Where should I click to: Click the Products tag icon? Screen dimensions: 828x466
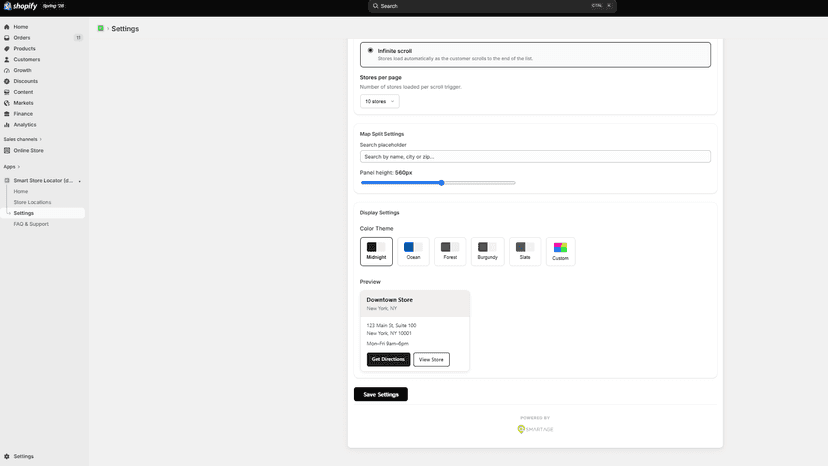(x=7, y=49)
